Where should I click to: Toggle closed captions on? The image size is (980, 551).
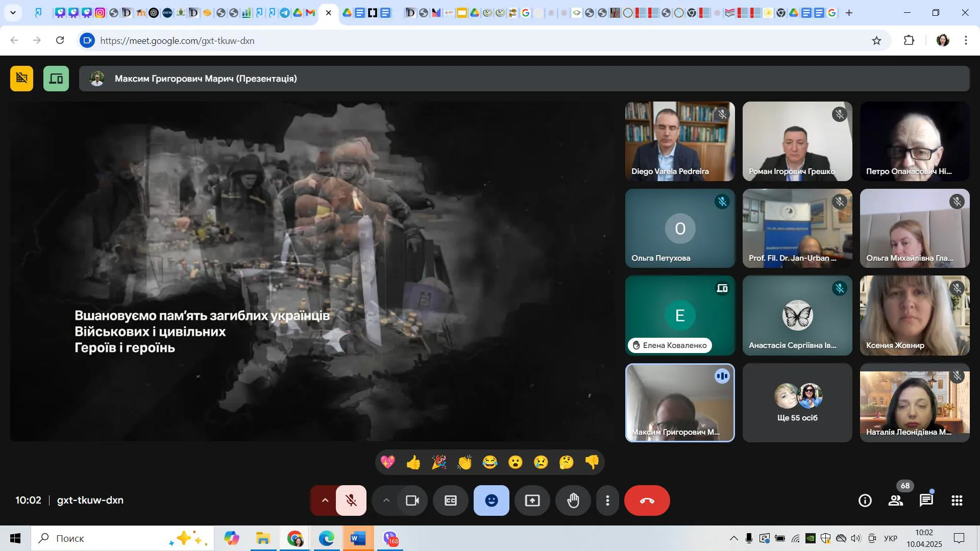(451, 500)
